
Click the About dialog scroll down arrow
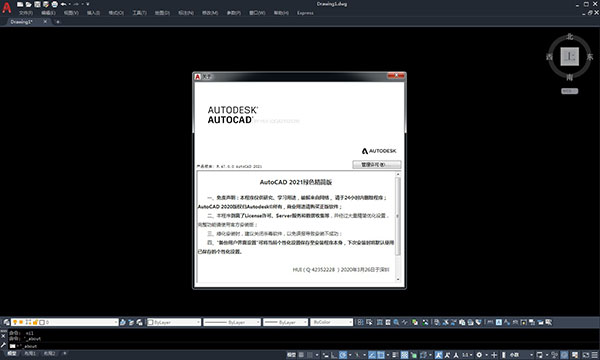click(x=398, y=279)
